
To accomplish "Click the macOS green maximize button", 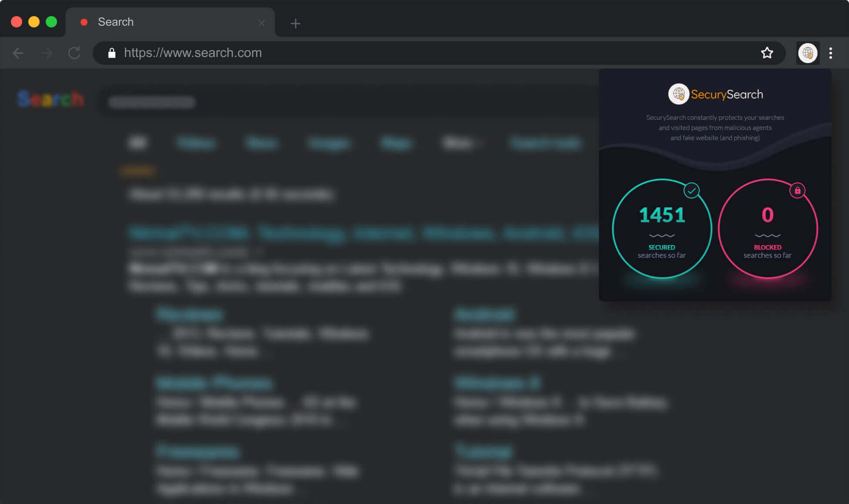I will click(x=51, y=22).
